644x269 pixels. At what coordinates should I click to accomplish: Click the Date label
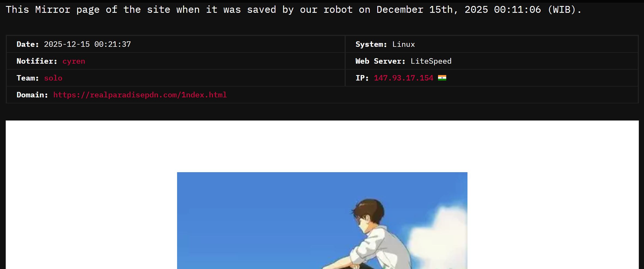point(28,44)
